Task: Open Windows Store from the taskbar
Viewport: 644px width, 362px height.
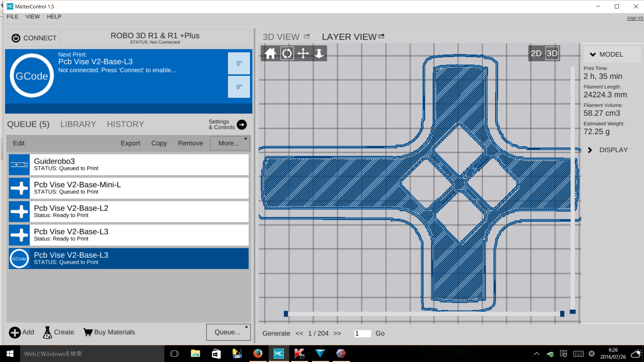Action: [x=216, y=354]
